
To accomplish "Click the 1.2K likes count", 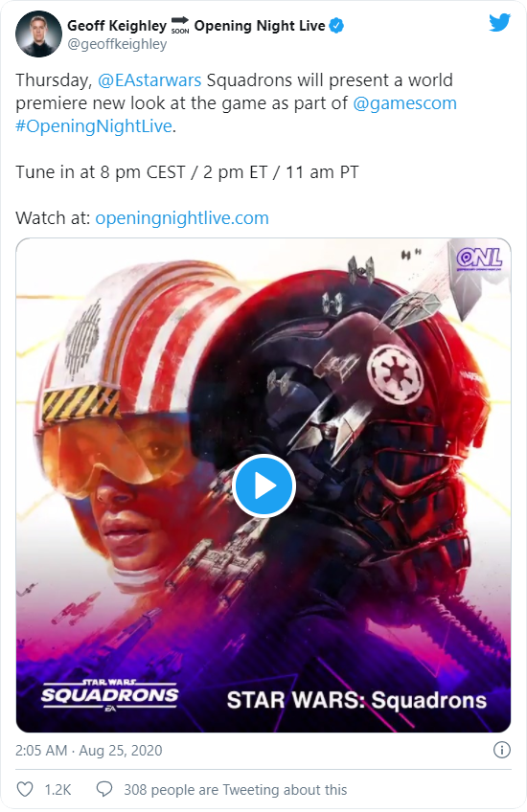I will (x=57, y=790).
